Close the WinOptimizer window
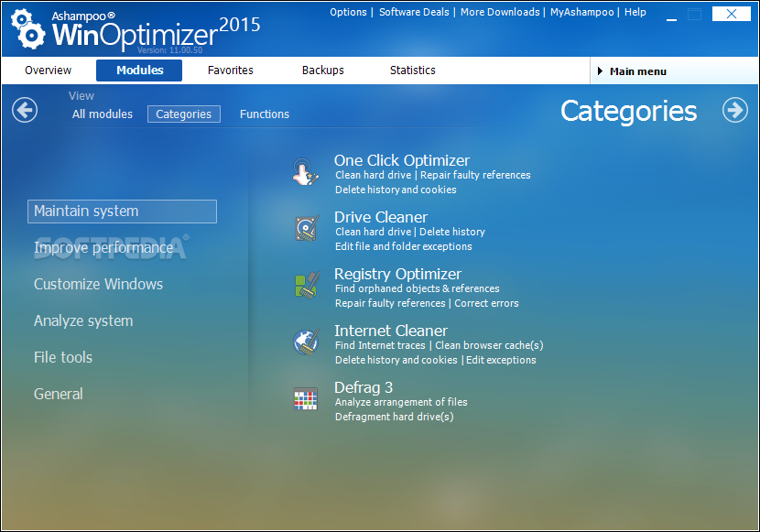Viewport: 760px width, 532px height. click(x=732, y=14)
